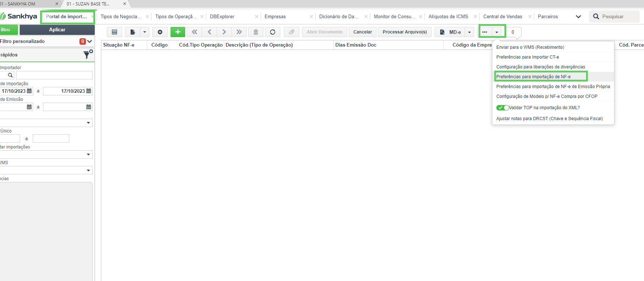Click the Importador text input
Viewport: 644px width, 281px height.
54,75
